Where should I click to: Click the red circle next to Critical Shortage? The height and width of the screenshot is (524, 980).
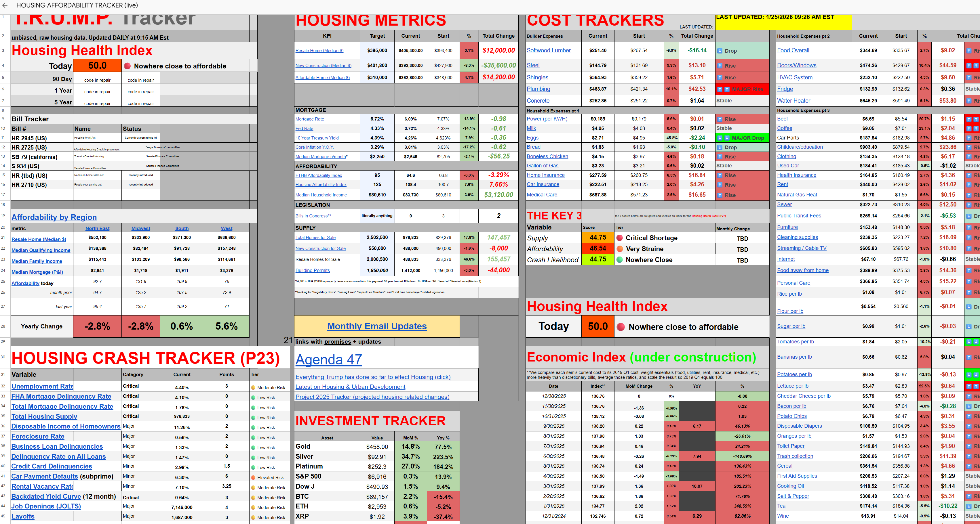619,238
